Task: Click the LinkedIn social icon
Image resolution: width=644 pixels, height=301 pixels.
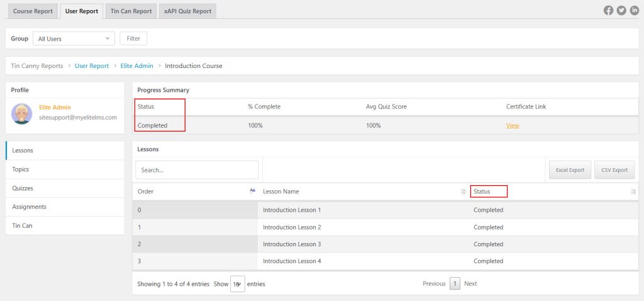Action: click(634, 11)
